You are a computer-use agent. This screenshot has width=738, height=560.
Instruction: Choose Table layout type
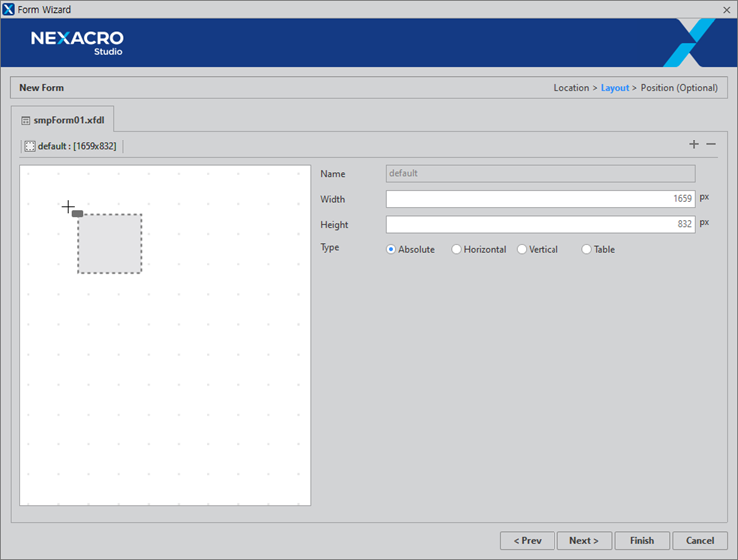click(586, 250)
